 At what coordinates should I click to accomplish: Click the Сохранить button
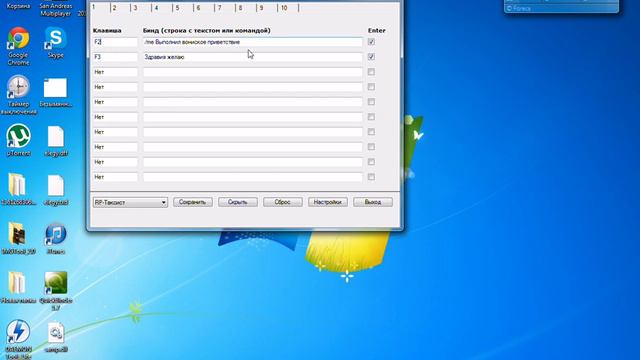[x=193, y=202]
